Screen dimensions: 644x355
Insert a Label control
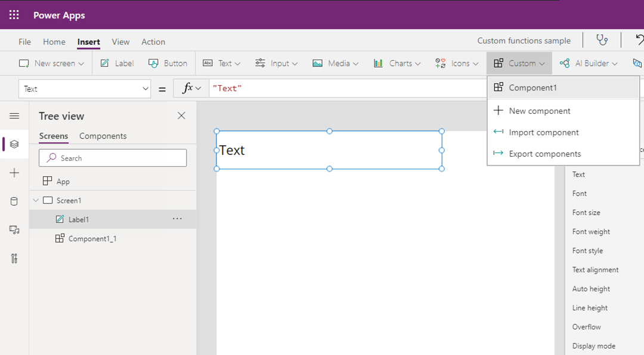pyautogui.click(x=117, y=63)
